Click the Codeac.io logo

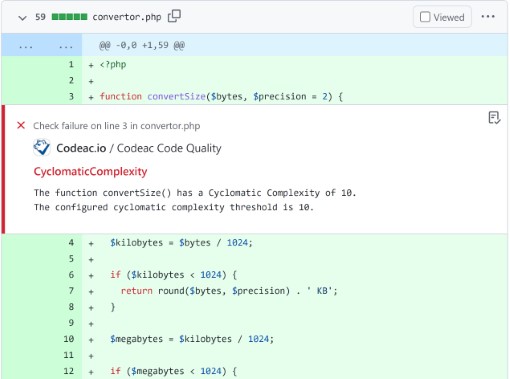[42, 147]
